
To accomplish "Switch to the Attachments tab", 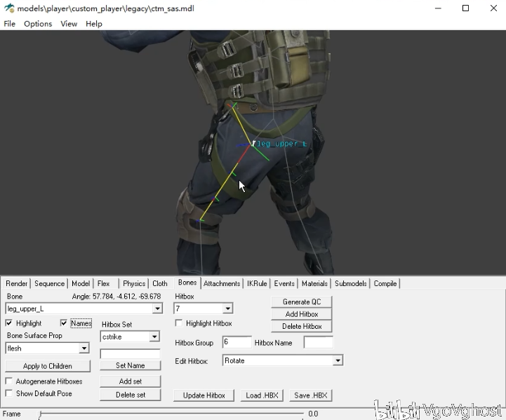I will 222,284.
